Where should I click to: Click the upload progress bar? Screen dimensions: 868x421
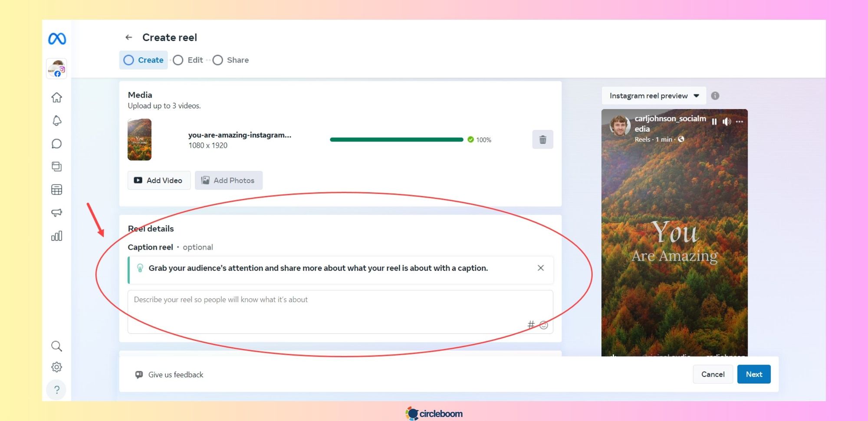click(x=397, y=140)
